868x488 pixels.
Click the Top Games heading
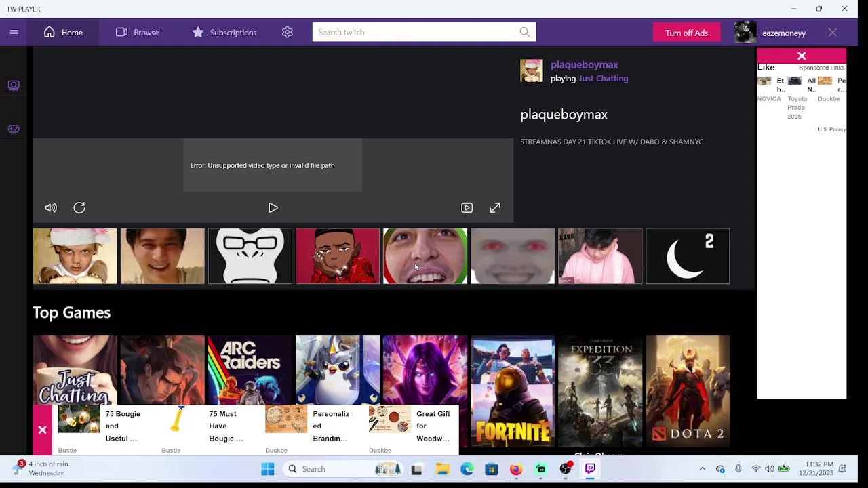[71, 312]
